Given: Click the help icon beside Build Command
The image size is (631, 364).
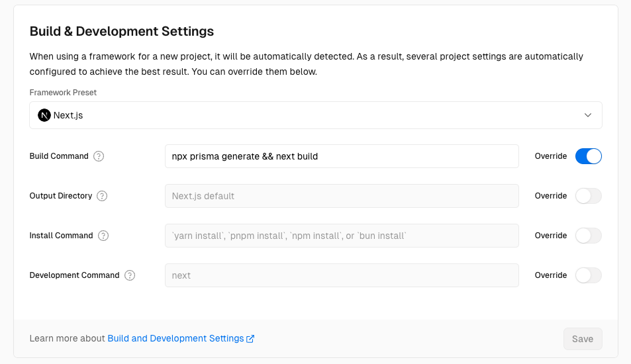Looking at the screenshot, I should click(99, 156).
